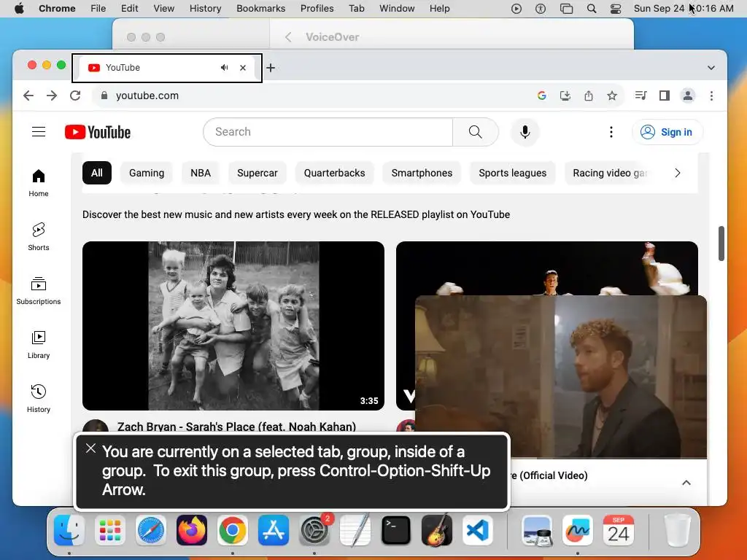
Task: Open a new Chrome tab
Action: tap(271, 68)
